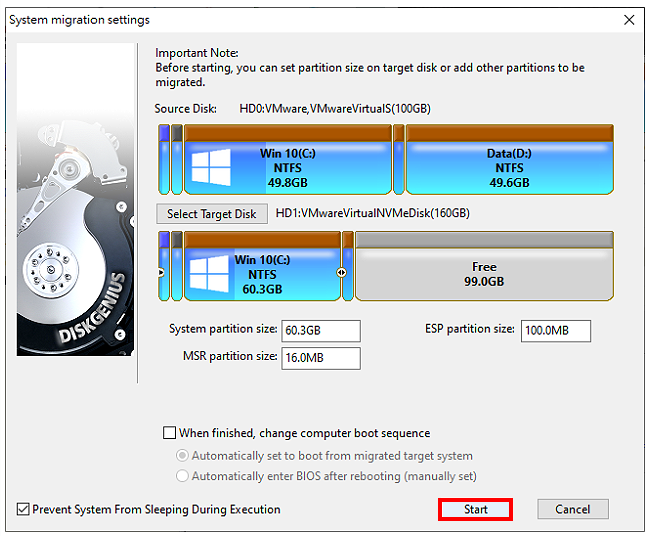Screen dimensions: 654x536
Task: Click the Start button
Action: (x=475, y=509)
